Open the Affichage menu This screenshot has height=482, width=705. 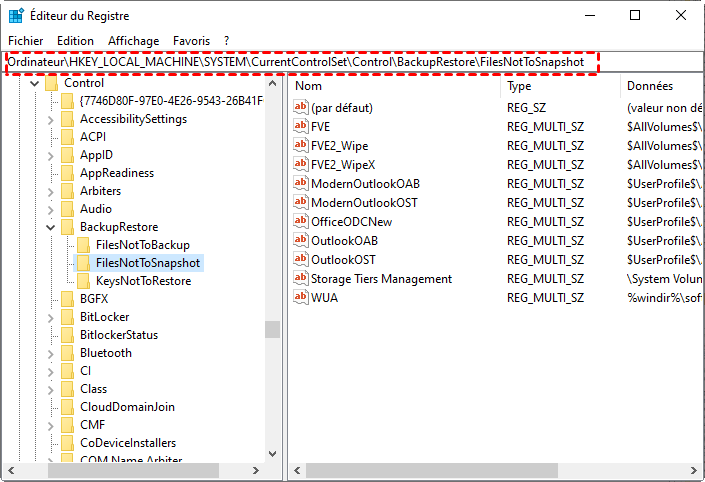coord(134,41)
